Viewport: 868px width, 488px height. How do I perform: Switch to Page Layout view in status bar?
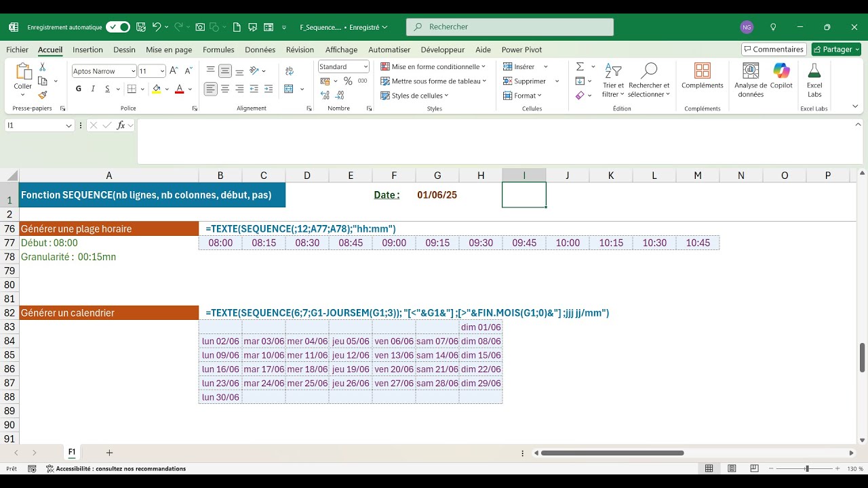pyautogui.click(x=732, y=468)
